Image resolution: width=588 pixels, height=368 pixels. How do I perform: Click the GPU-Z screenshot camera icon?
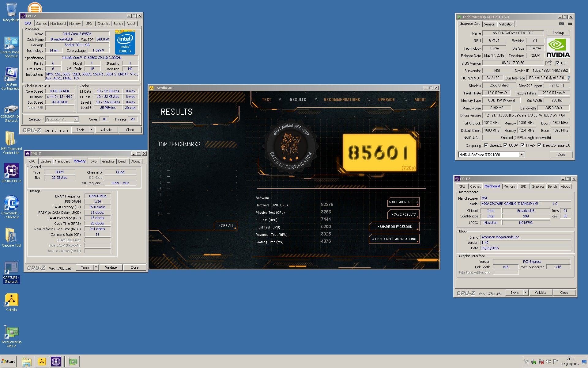(x=561, y=24)
